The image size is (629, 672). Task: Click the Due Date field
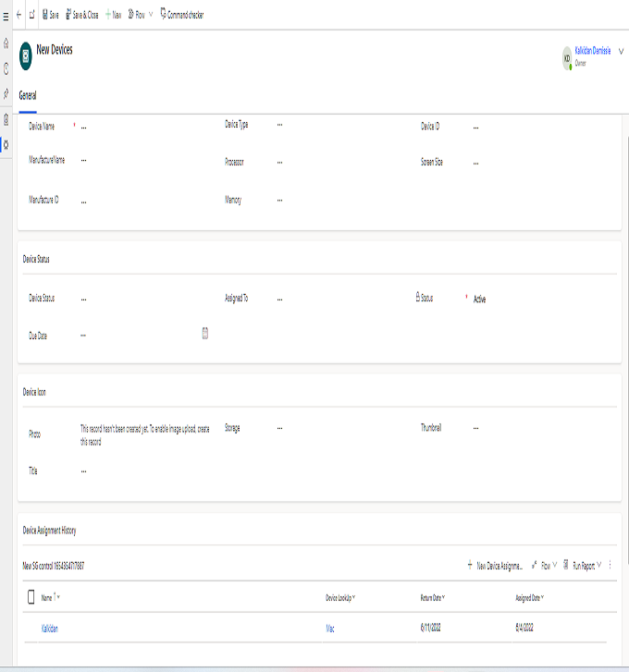(140, 336)
